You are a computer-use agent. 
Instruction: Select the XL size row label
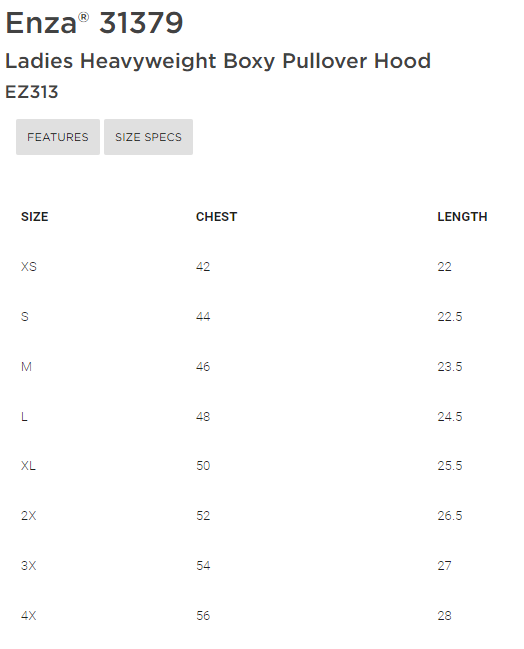point(28,466)
